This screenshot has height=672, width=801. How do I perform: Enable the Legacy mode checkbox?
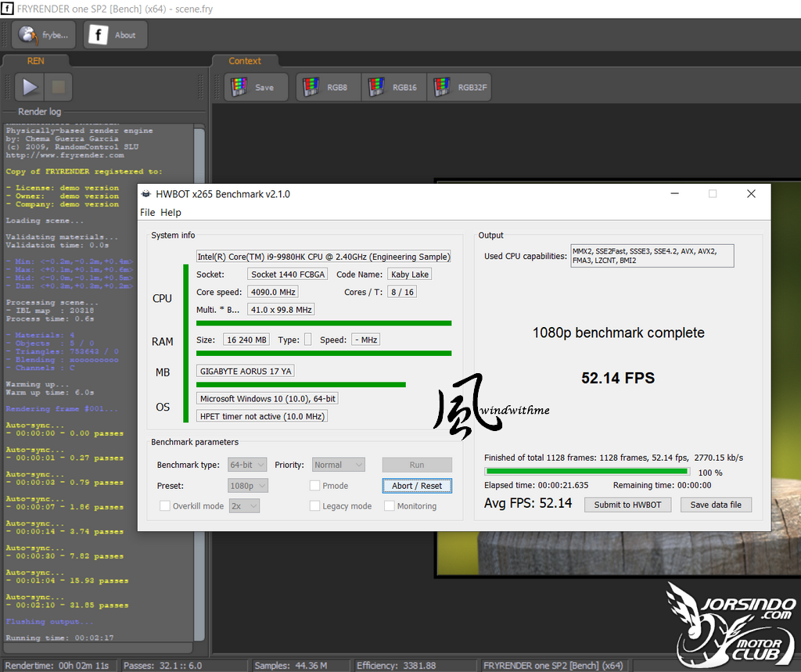[314, 506]
